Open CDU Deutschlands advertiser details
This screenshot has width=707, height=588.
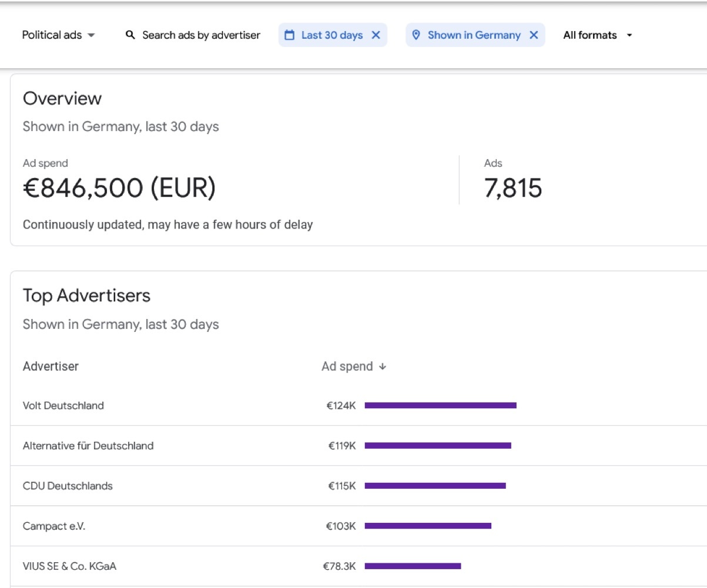[x=68, y=486]
